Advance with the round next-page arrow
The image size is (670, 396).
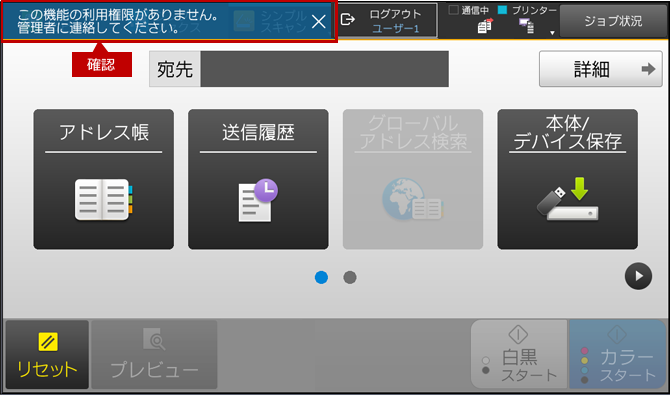tap(638, 276)
